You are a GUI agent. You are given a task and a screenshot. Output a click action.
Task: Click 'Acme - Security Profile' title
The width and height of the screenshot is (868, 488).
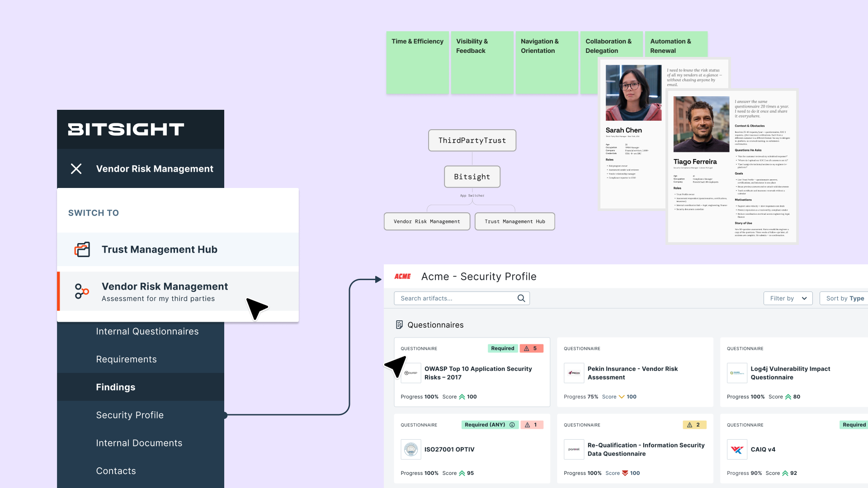(x=479, y=277)
